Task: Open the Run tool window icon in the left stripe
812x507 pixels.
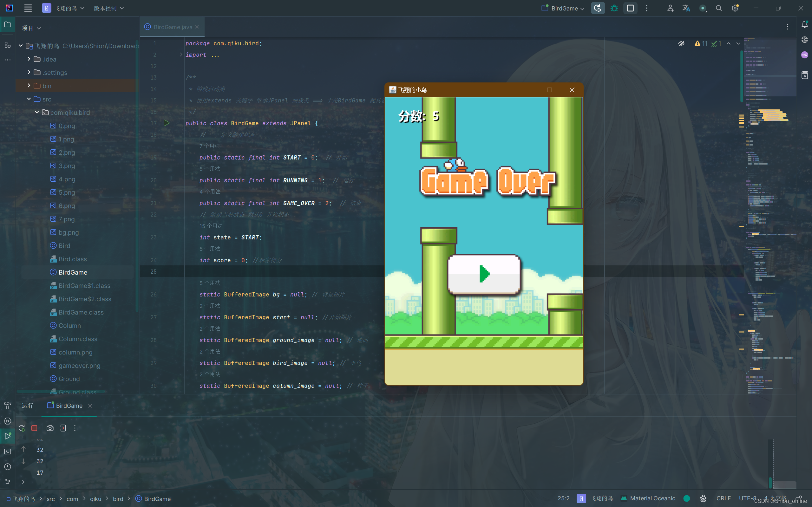Action: point(7,436)
